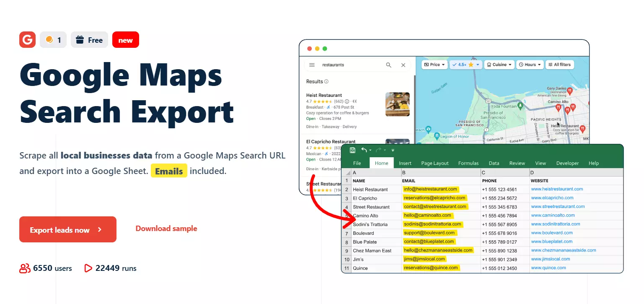Click the users icon beside 6550 users

point(25,268)
